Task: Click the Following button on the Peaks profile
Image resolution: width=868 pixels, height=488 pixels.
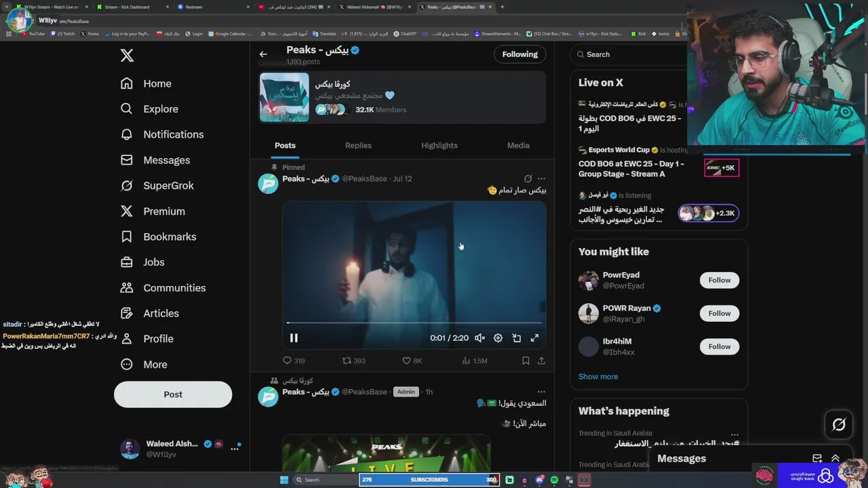Action: coord(520,54)
